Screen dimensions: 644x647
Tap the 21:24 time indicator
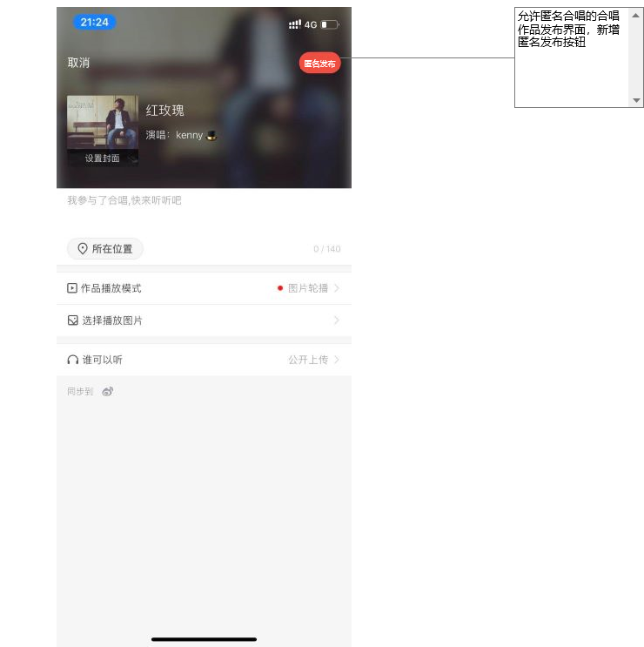94,23
